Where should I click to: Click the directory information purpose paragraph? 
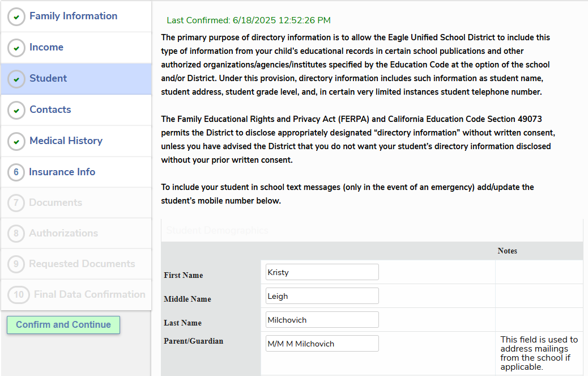(x=356, y=65)
